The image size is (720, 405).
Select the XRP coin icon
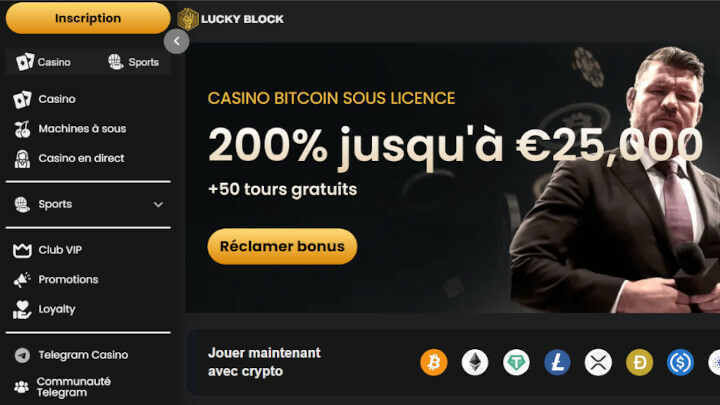[x=598, y=362]
